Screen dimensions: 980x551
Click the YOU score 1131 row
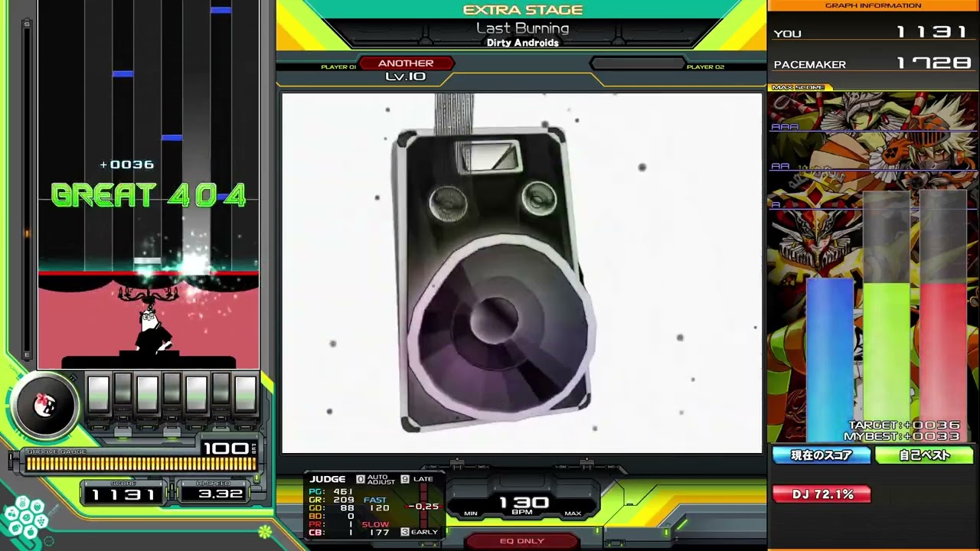(x=873, y=33)
